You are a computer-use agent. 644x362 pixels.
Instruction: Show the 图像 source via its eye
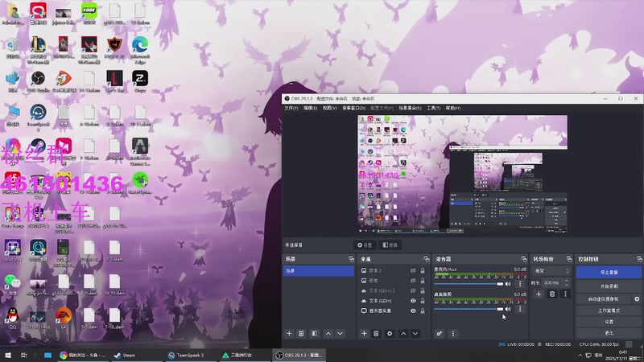(413, 280)
